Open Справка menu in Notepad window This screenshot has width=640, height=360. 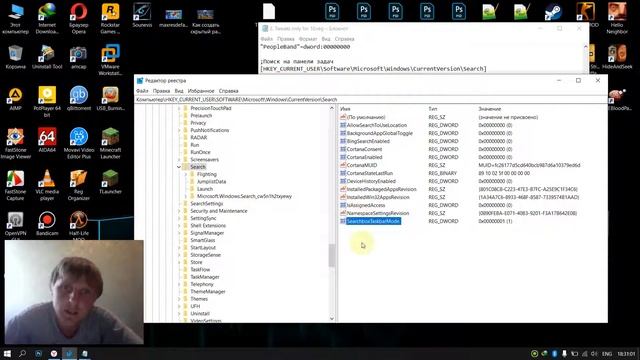click(x=344, y=39)
